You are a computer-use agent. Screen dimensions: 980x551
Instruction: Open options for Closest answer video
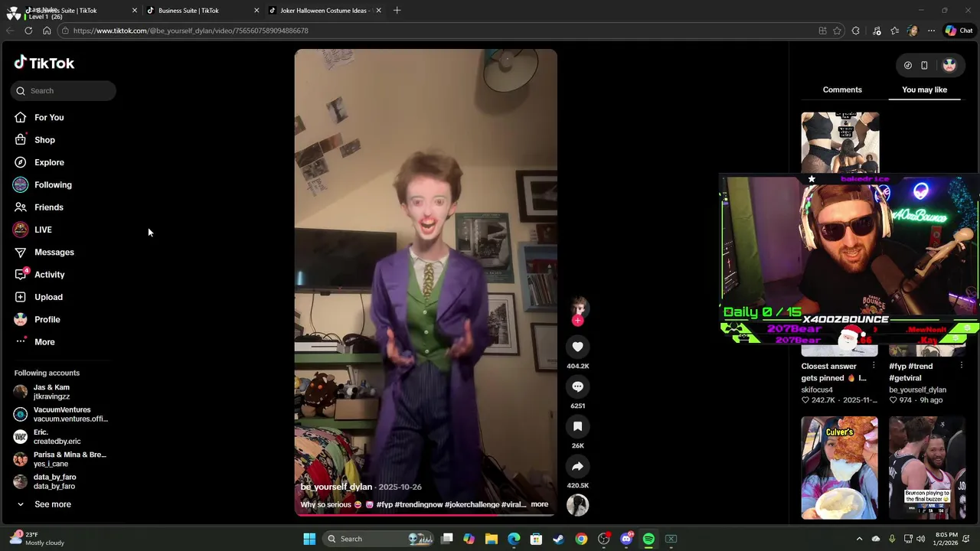click(874, 366)
